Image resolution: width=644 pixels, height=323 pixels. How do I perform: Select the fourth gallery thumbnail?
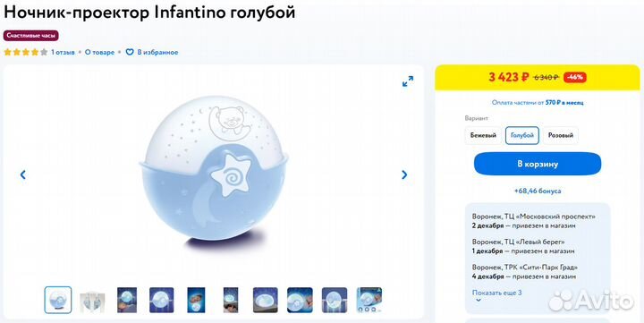161,300
